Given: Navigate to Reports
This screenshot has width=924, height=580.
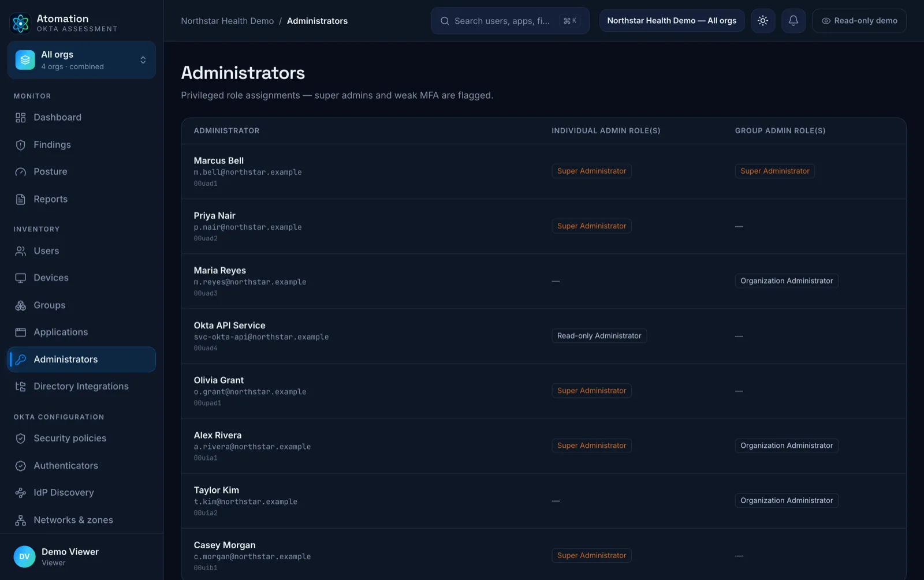Looking at the screenshot, I should point(82,199).
